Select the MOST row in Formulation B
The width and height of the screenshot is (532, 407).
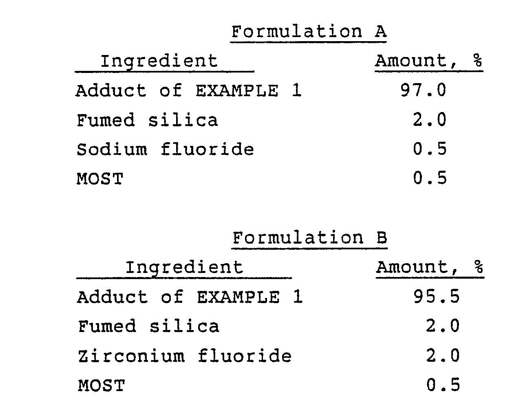(101, 385)
